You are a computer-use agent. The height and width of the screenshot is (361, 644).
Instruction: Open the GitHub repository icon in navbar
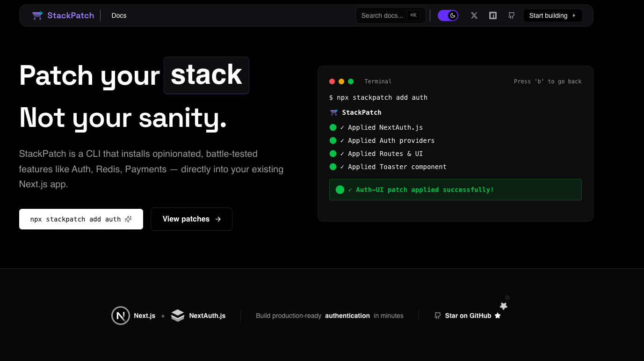511,15
